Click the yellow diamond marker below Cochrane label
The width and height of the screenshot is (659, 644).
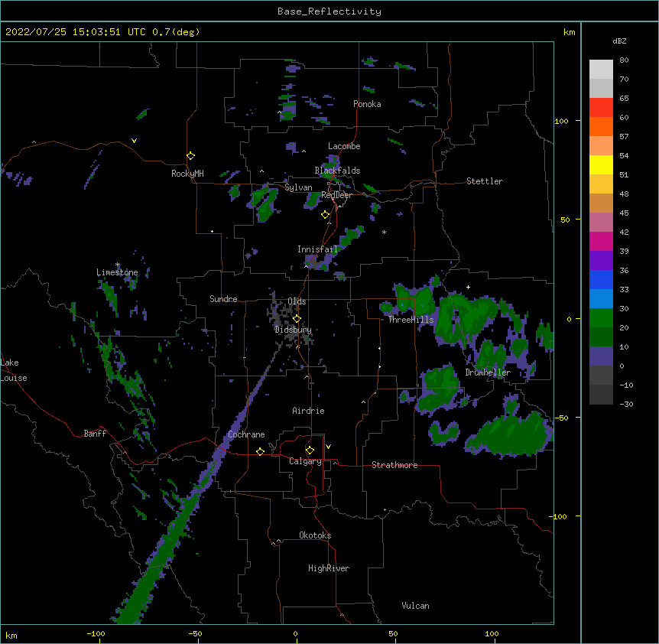(x=260, y=451)
